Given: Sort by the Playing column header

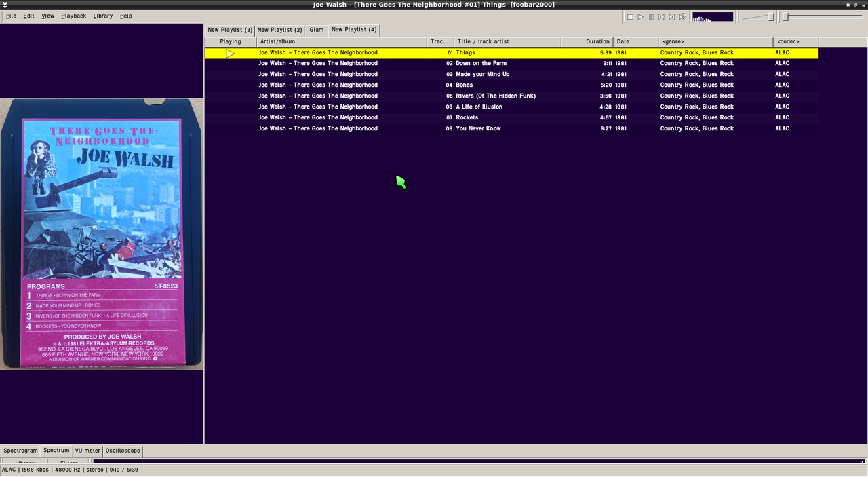Looking at the screenshot, I should coord(231,42).
